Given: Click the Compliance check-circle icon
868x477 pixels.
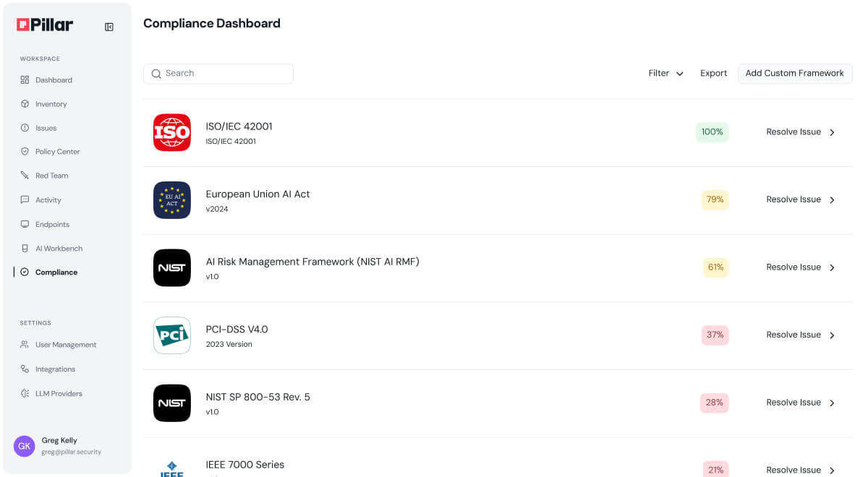Looking at the screenshot, I should [x=25, y=272].
